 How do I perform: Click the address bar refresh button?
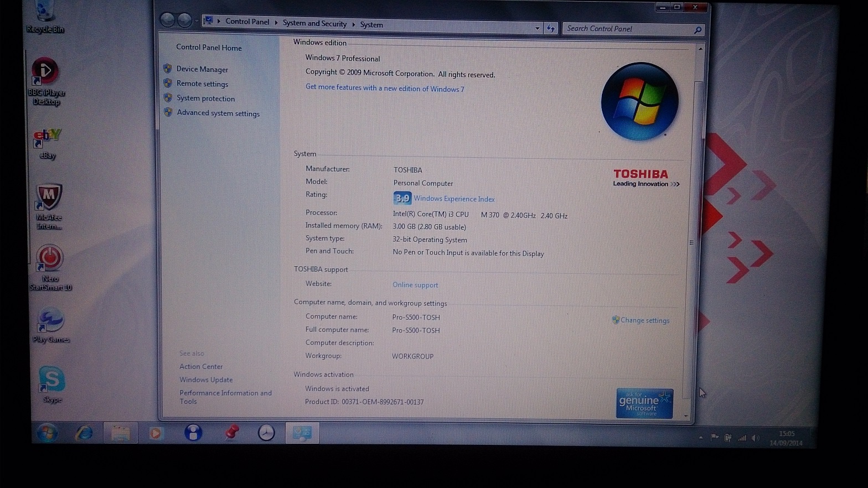coord(551,28)
